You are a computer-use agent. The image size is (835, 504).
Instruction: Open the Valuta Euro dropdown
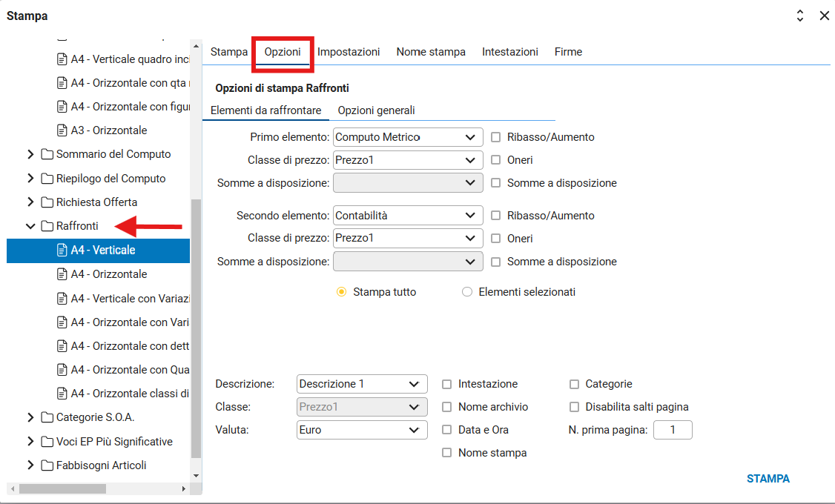pos(362,430)
